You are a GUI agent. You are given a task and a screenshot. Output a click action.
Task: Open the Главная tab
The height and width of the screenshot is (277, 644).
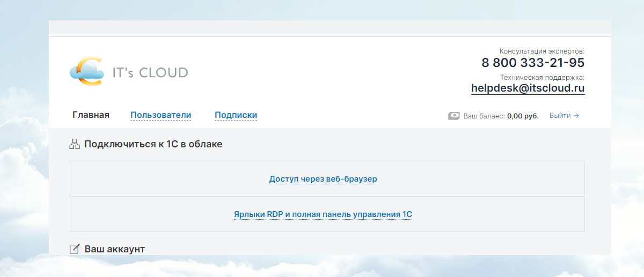click(x=91, y=115)
